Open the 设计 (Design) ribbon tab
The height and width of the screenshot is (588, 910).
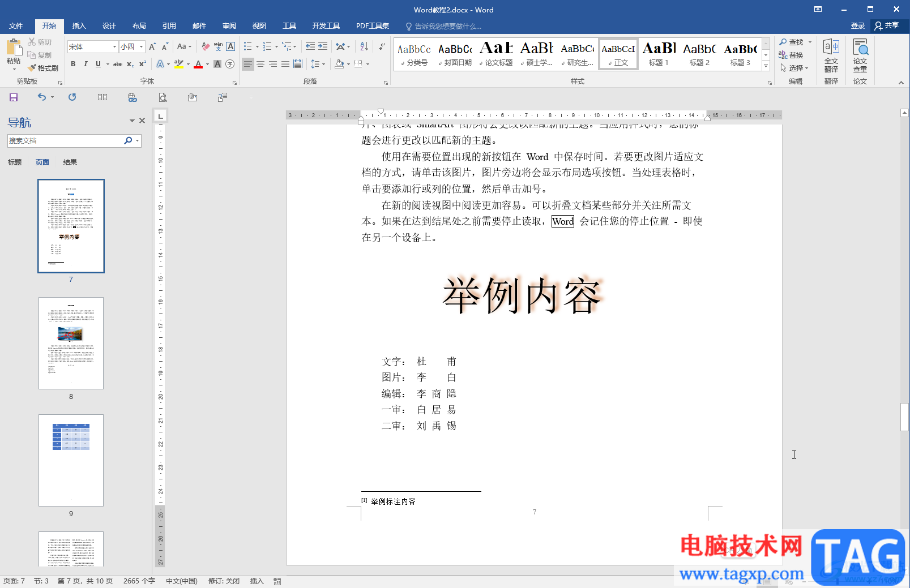click(x=109, y=26)
